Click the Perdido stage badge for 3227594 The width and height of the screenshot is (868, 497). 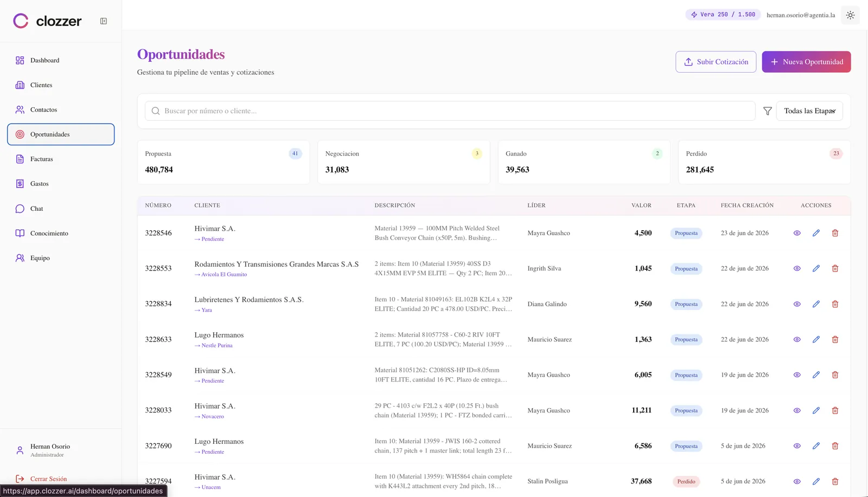click(x=686, y=482)
